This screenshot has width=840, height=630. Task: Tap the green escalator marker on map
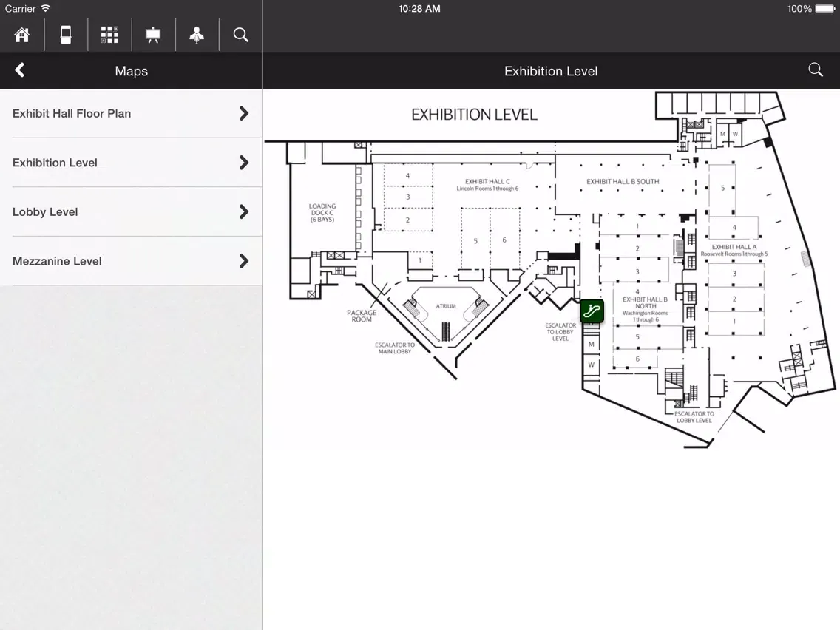(x=592, y=311)
